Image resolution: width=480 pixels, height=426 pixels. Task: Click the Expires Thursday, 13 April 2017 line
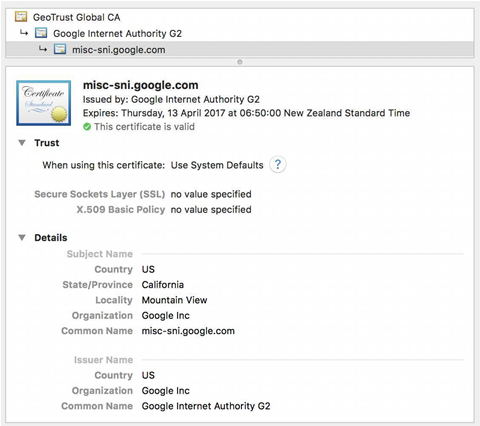point(246,113)
